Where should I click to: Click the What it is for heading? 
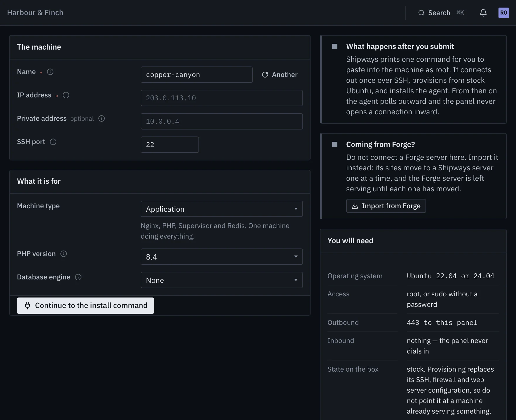click(39, 181)
